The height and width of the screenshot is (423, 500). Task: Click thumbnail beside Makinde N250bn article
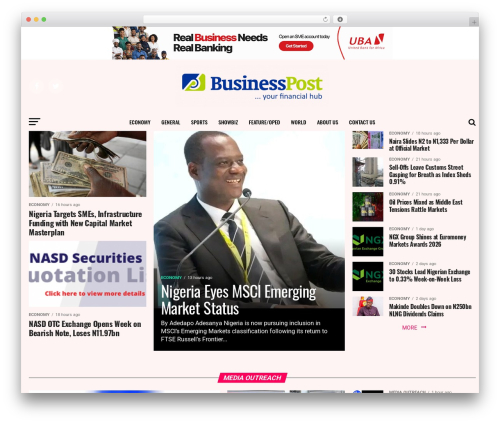(x=368, y=306)
